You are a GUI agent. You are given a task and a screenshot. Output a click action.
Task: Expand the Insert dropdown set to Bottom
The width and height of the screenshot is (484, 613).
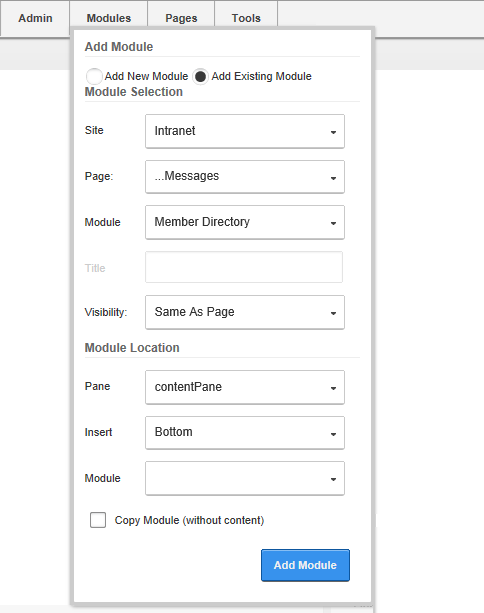pyautogui.click(x=245, y=433)
